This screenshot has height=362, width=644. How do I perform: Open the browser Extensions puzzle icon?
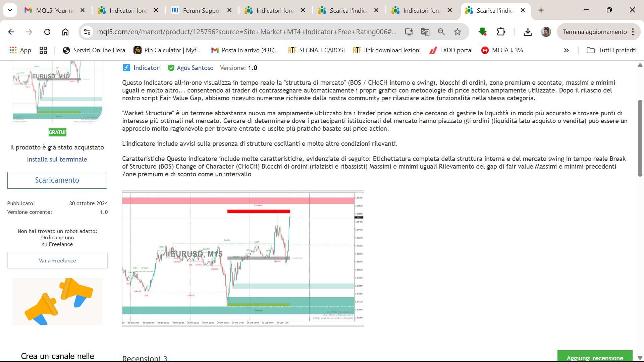point(501,32)
